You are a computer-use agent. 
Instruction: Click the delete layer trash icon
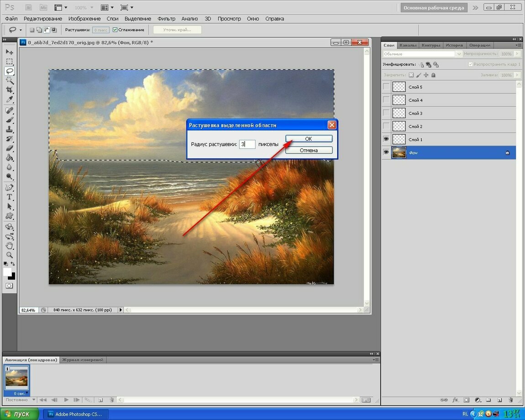pos(510,400)
